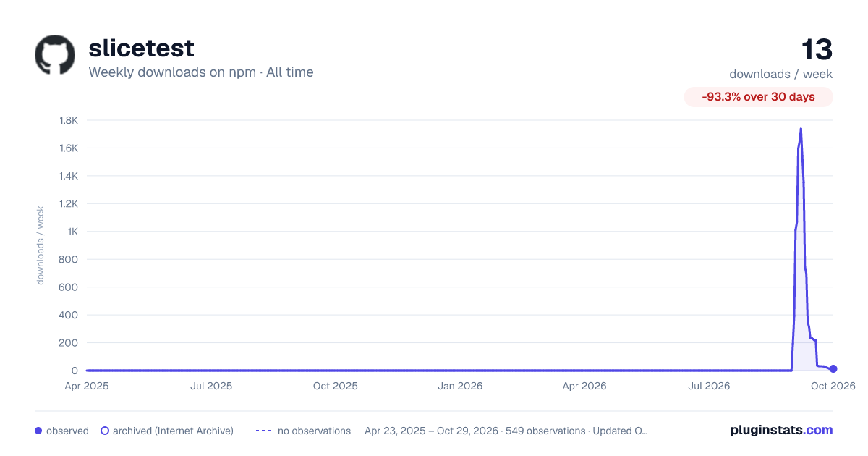This screenshot has height=456, width=868.
Task: Click the Oct 2025 x-axis label
Action: click(x=336, y=386)
